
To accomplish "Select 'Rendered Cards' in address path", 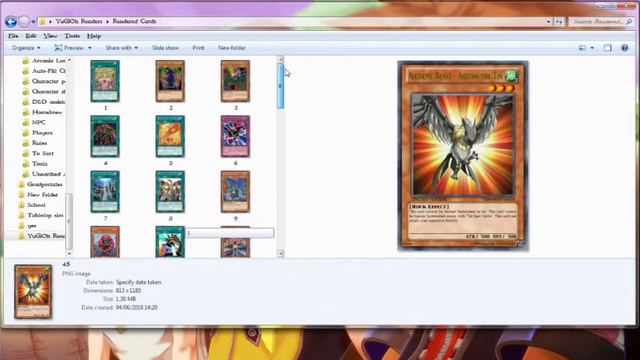I will [134, 21].
